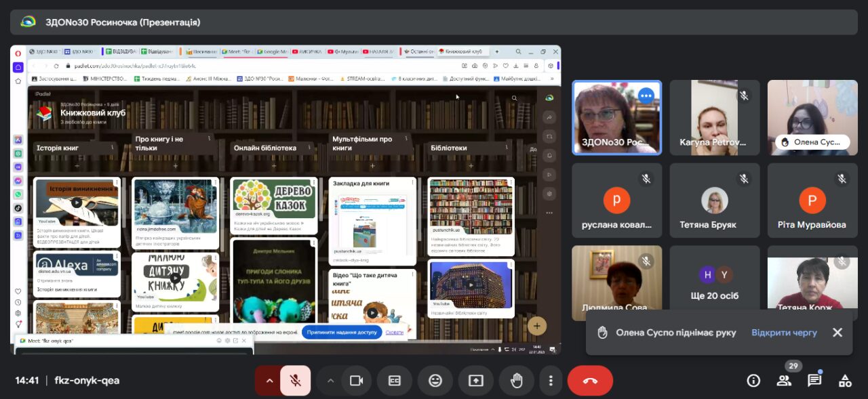This screenshot has height=399, width=868.
Task: Click the Padlet remake icon in sidebar
Action: coord(549,136)
